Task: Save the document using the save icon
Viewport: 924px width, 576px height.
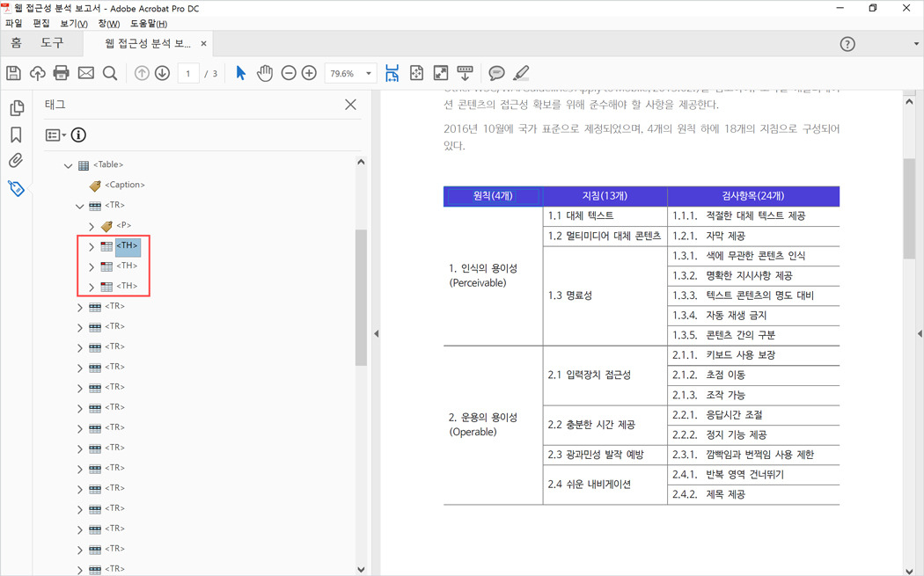Action: tap(13, 73)
